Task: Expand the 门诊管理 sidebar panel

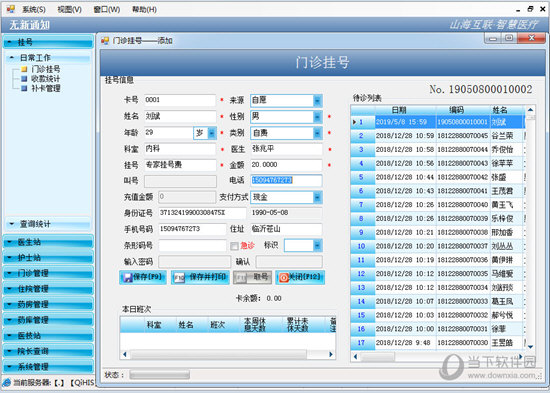Action: [48, 273]
